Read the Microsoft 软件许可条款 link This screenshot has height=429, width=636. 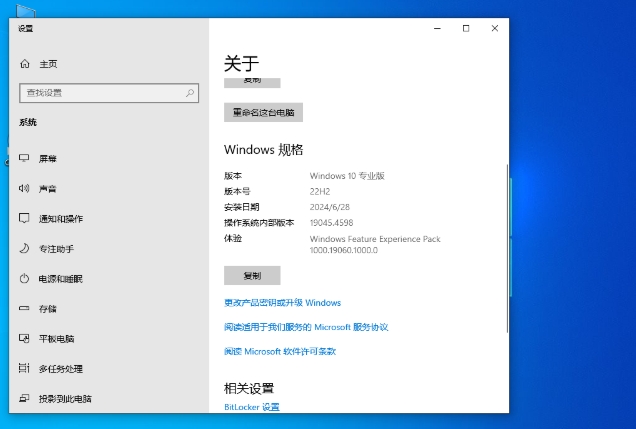click(280, 351)
